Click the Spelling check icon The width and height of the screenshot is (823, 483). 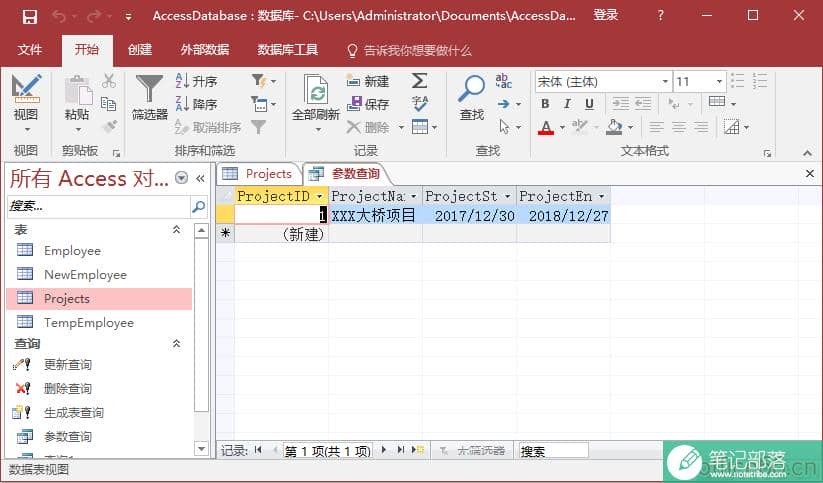click(419, 104)
